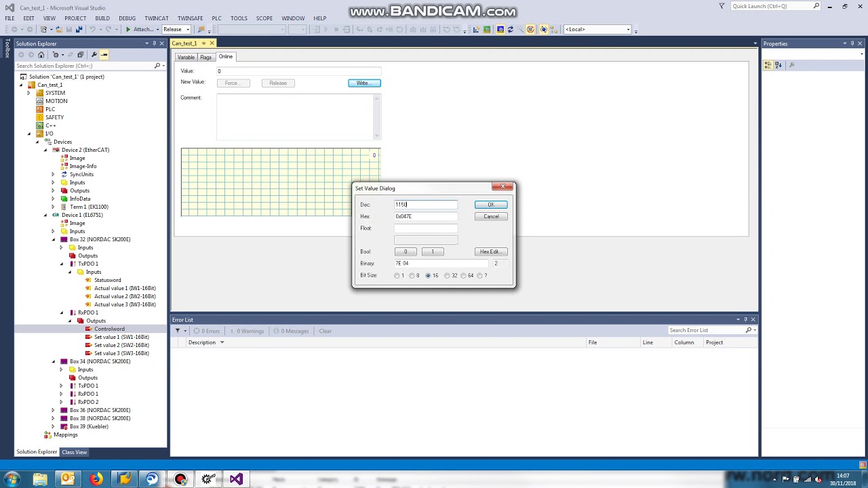Click the Alphabetical sort icon in Properties
This screenshot has height=488, width=868.
click(778, 65)
